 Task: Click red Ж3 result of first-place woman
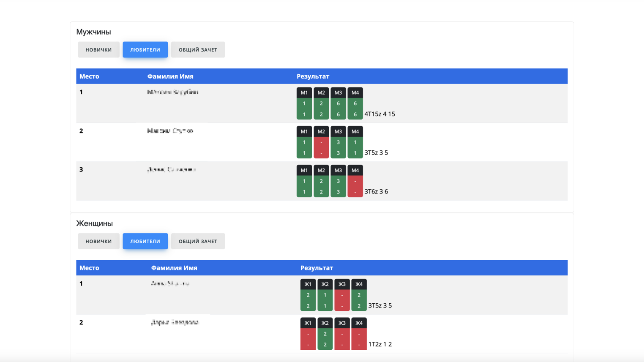click(x=342, y=300)
